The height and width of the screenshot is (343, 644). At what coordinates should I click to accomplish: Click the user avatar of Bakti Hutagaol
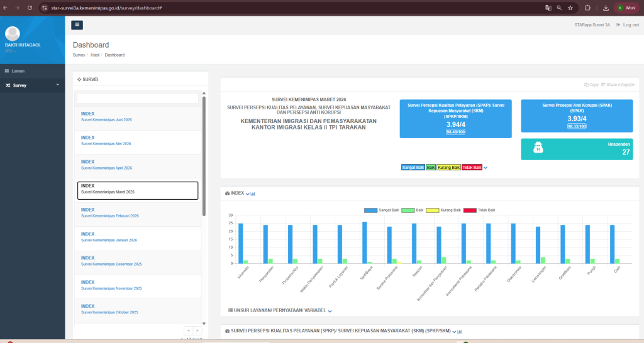[13, 34]
